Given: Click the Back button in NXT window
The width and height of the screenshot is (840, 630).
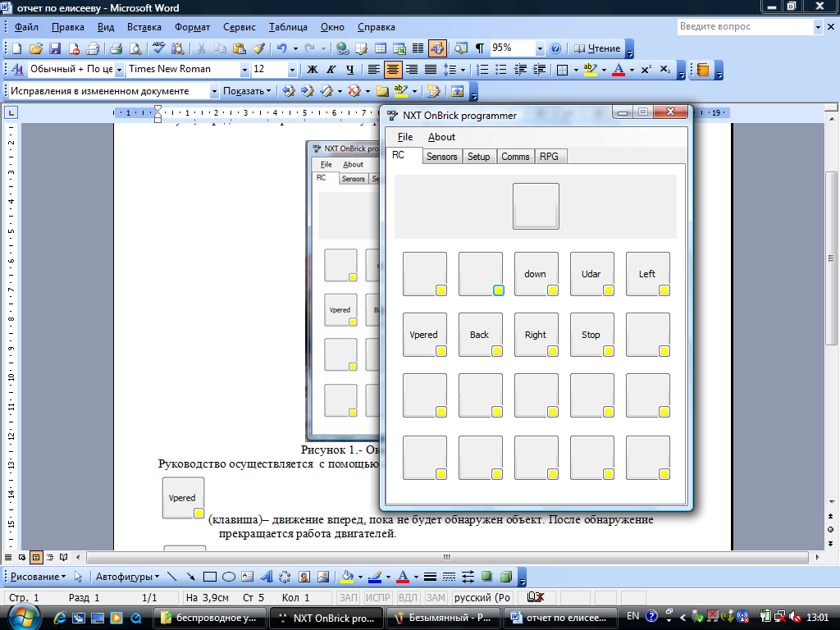Looking at the screenshot, I should 480,335.
